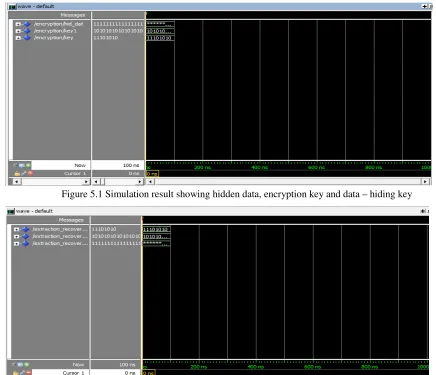Click key1 waveform value box 101010... in top pane
The height and width of the screenshot is (375, 436).
coord(160,31)
